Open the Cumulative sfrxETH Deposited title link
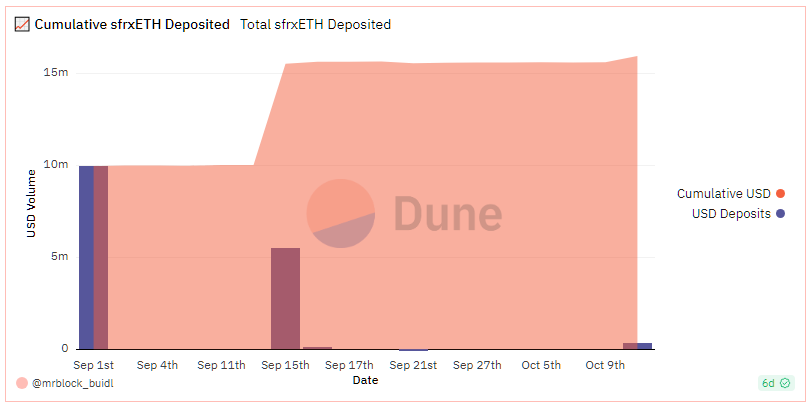Image resolution: width=812 pixels, height=407 pixels. [x=131, y=24]
